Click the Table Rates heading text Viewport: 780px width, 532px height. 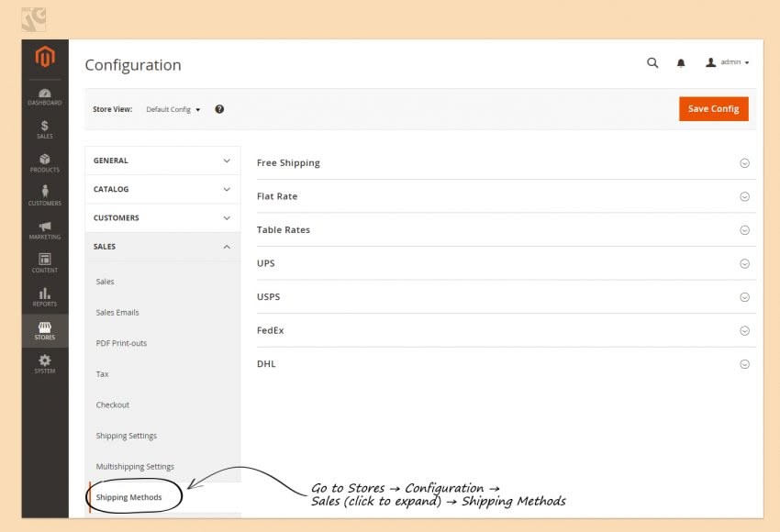(283, 229)
